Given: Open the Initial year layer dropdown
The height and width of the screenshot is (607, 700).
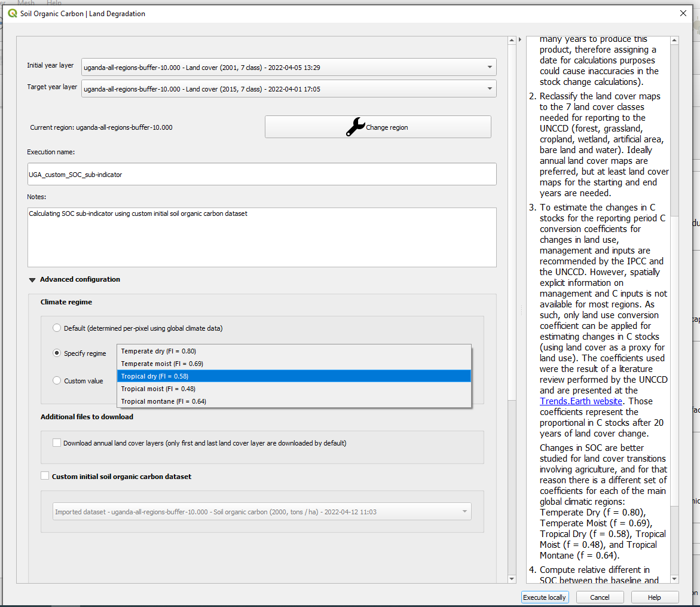Looking at the screenshot, I should (x=289, y=68).
